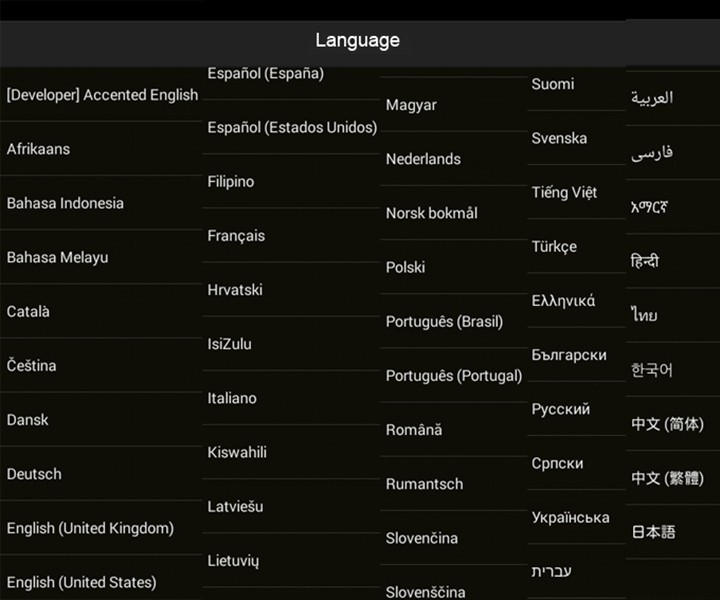Select Русский language entry
This screenshot has height=600, width=720.
[560, 409]
